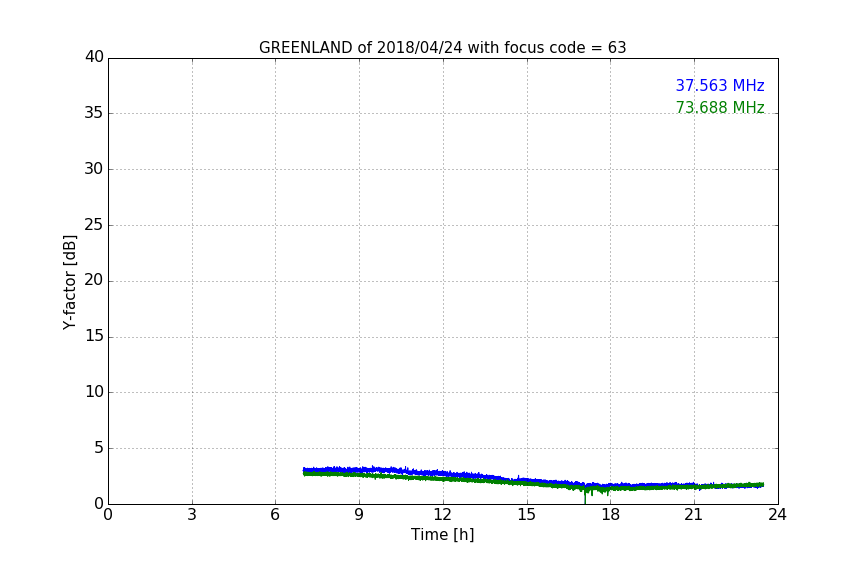Viewport: 864px width, 576px height.
Task: Click the x-axis tick label '21'
Action: [694, 515]
